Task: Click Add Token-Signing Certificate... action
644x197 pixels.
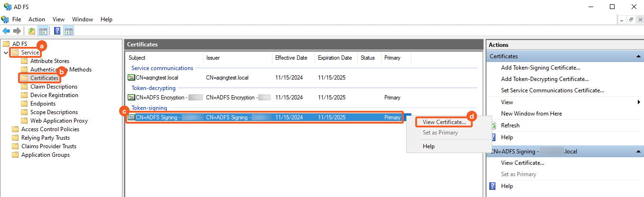Action: 541,68
